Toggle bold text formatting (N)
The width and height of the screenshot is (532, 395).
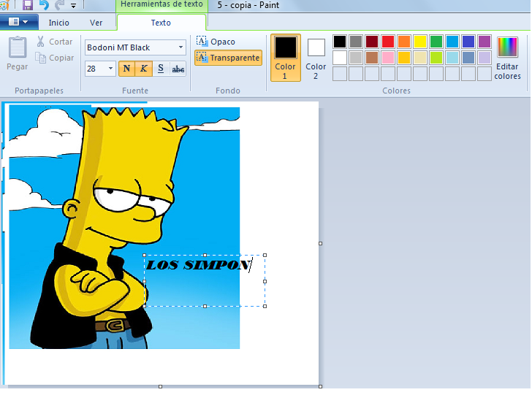pos(126,69)
